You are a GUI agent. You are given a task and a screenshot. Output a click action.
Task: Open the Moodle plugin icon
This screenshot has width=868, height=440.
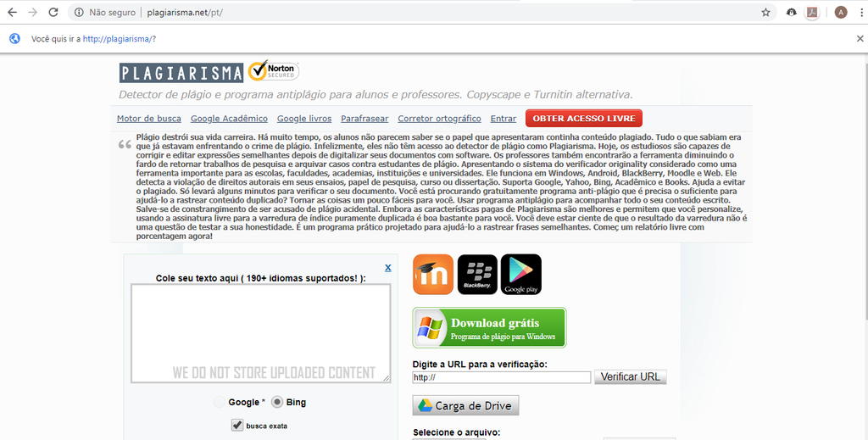point(433,275)
